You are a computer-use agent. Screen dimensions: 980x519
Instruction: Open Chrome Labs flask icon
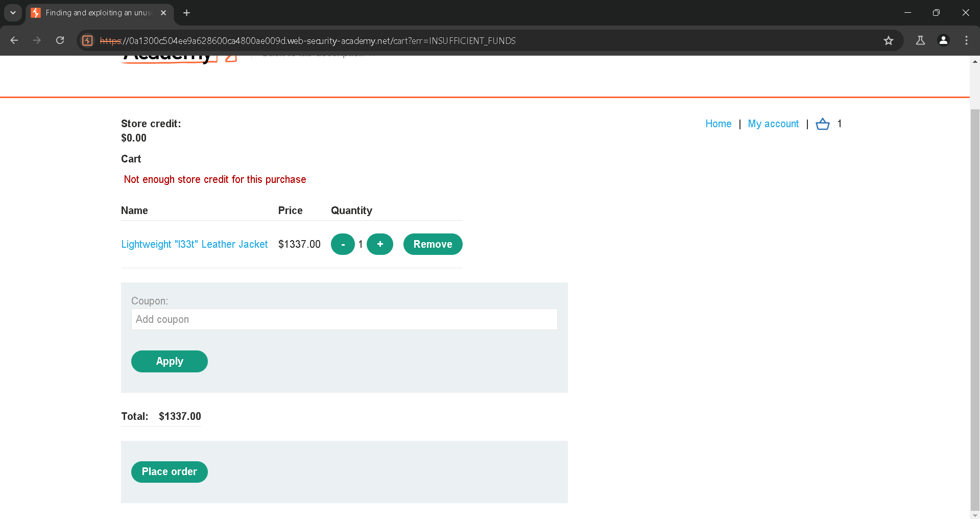(x=920, y=40)
